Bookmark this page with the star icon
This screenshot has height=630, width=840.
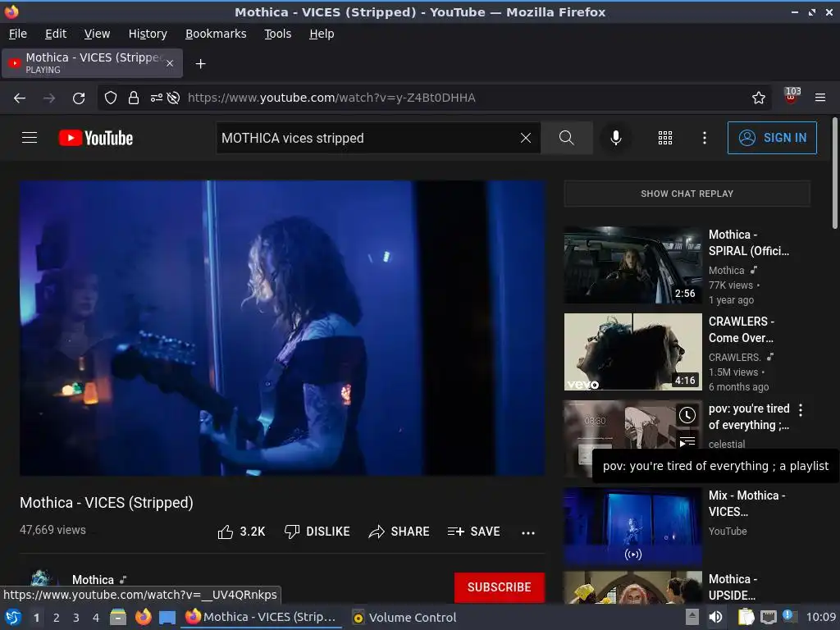point(759,98)
